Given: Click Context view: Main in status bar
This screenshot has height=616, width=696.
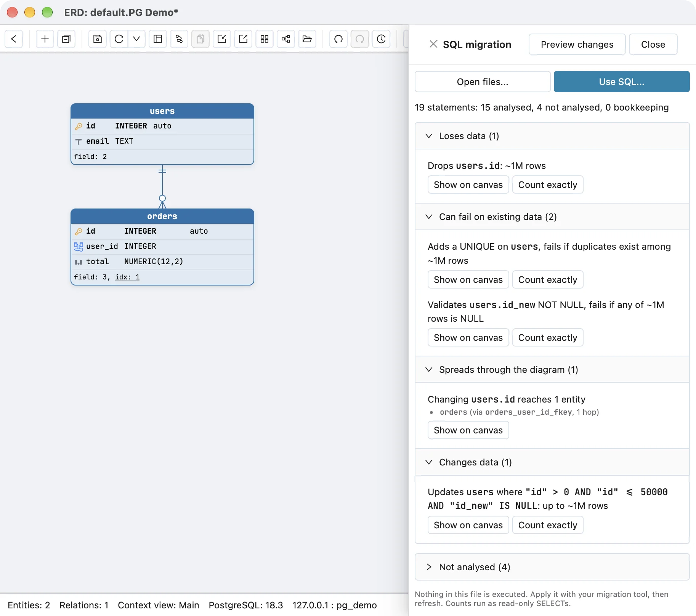Looking at the screenshot, I should pyautogui.click(x=159, y=605).
